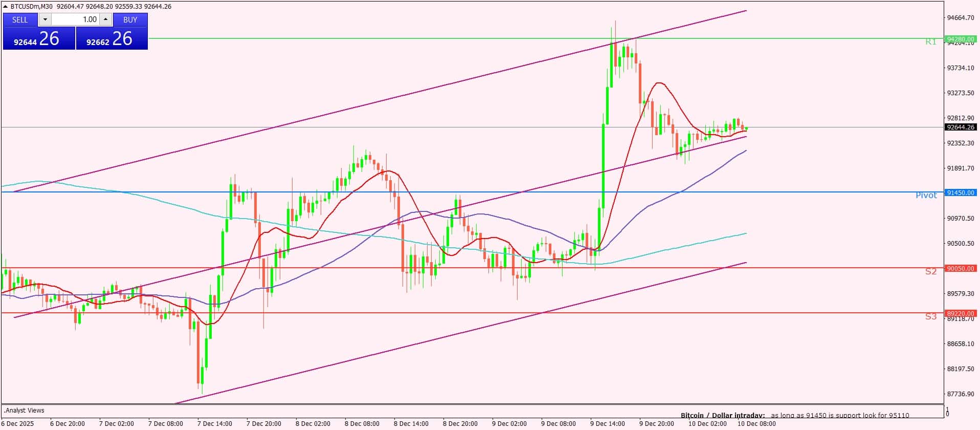Click the 8 Dec 20:00 time axis label
The image size is (980, 430).
[460, 423]
